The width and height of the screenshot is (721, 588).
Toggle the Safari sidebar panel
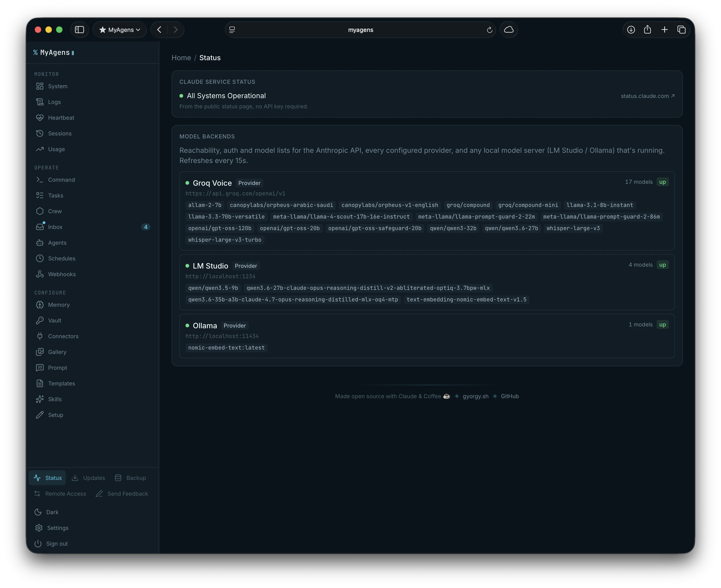point(79,30)
